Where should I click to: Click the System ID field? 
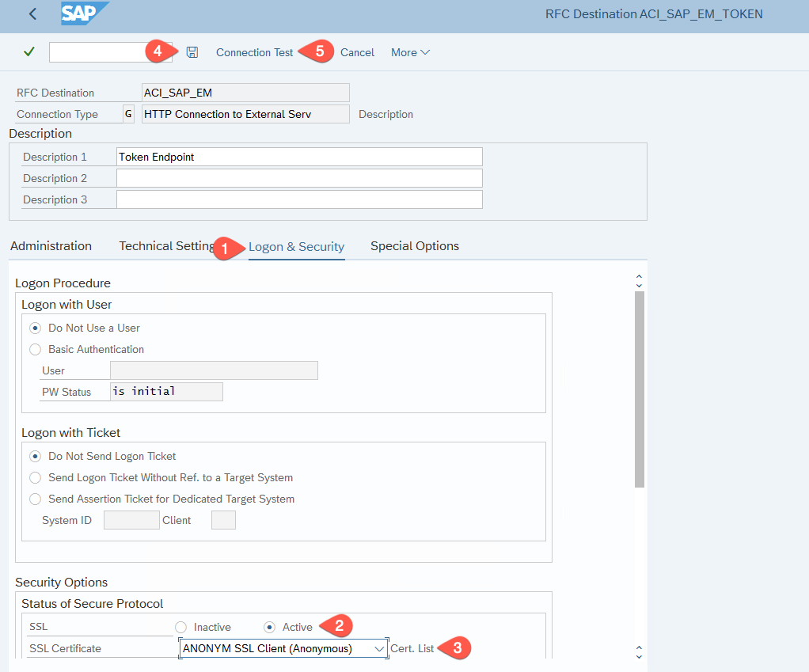click(x=131, y=520)
